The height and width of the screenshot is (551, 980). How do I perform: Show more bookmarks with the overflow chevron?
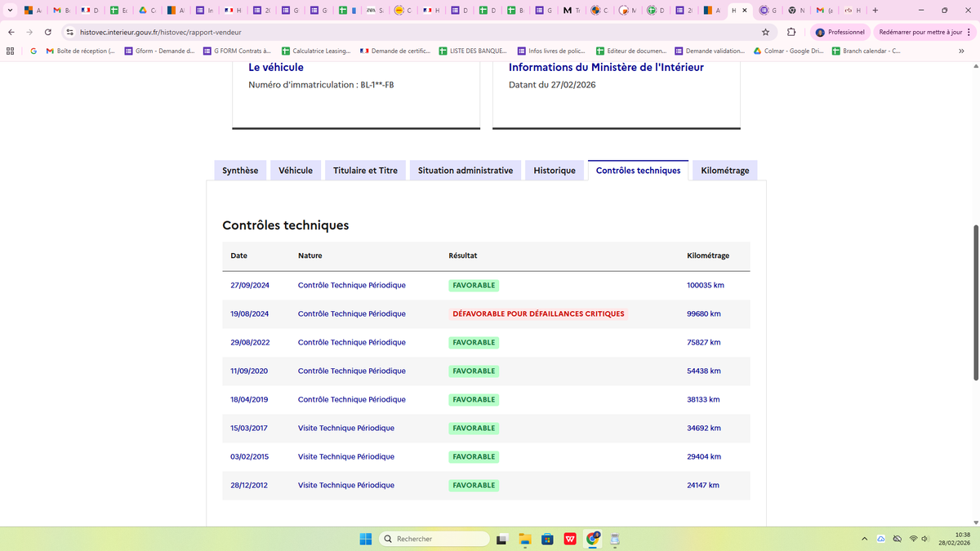pos(961,51)
